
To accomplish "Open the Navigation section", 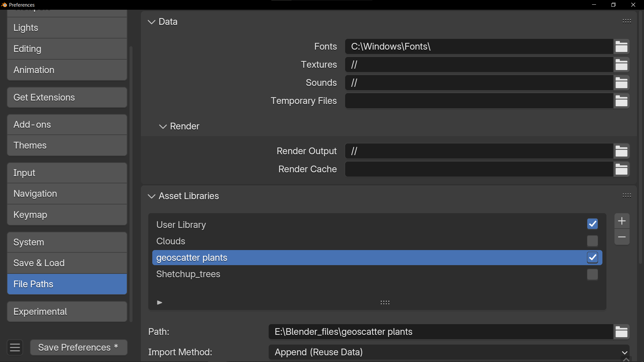I will click(x=67, y=194).
